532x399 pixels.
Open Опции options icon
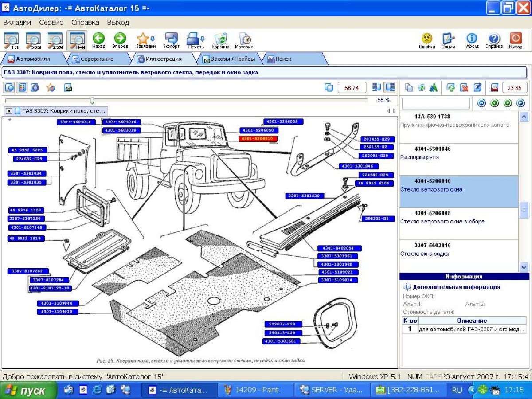point(448,40)
